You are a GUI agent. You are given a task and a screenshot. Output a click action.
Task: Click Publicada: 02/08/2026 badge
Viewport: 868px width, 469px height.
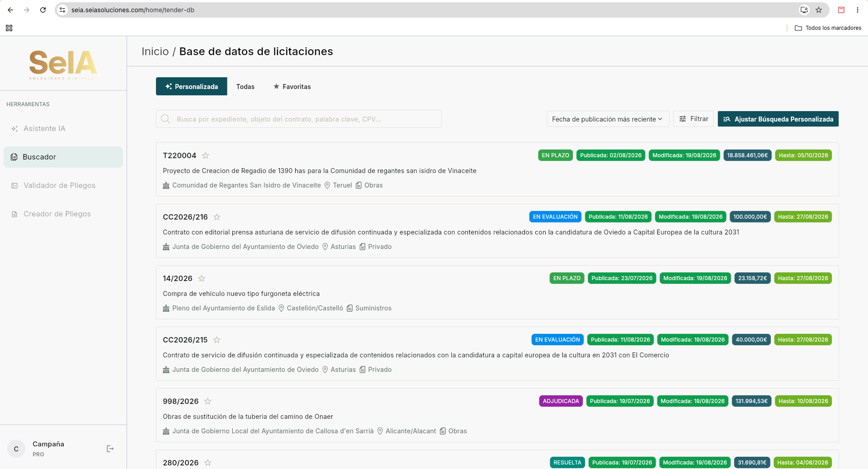click(x=611, y=155)
